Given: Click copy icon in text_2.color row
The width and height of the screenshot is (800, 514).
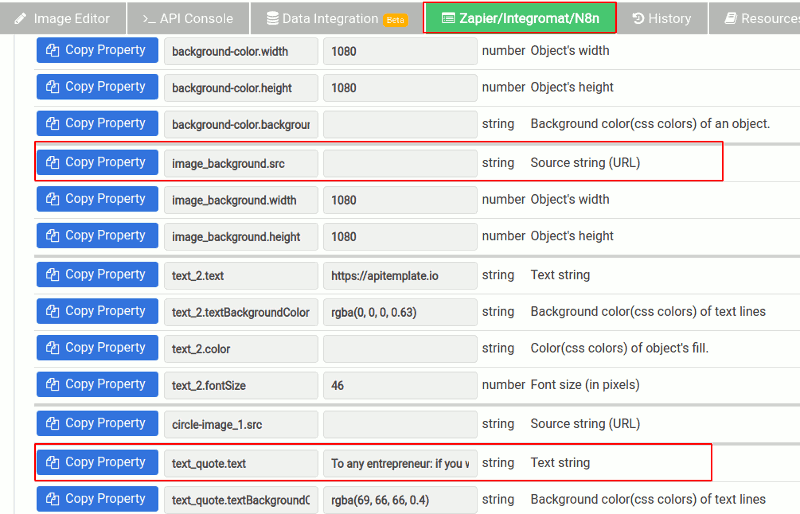Looking at the screenshot, I should [x=53, y=348].
